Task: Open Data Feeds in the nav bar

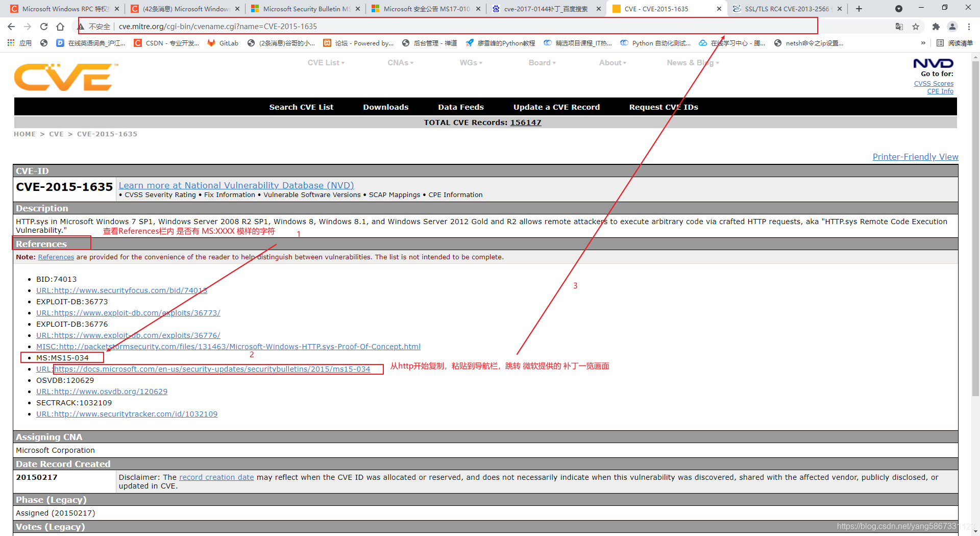Action: click(460, 107)
